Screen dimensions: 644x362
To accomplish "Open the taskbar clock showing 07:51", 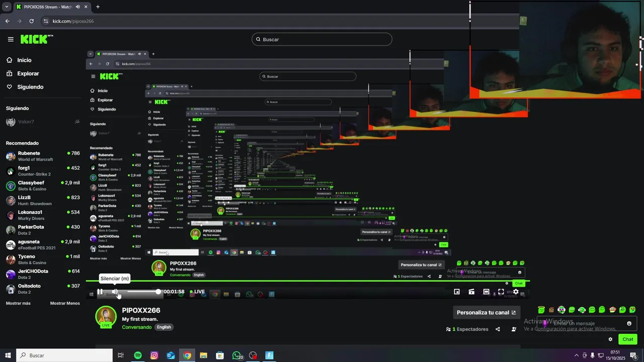I will coord(615,355).
